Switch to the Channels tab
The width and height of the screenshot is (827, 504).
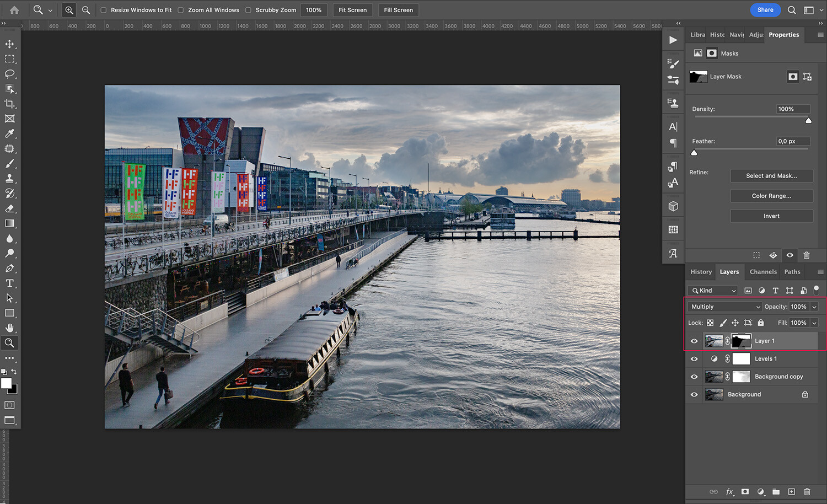click(x=763, y=271)
